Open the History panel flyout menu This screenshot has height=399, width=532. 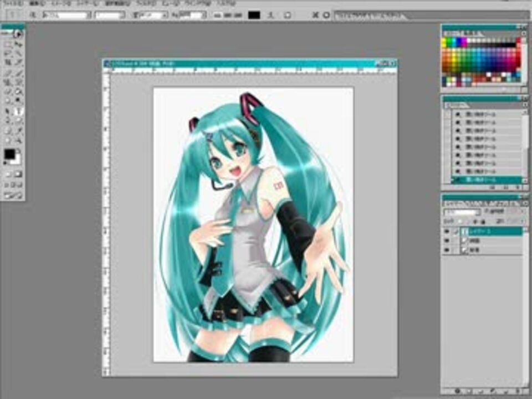525,105
